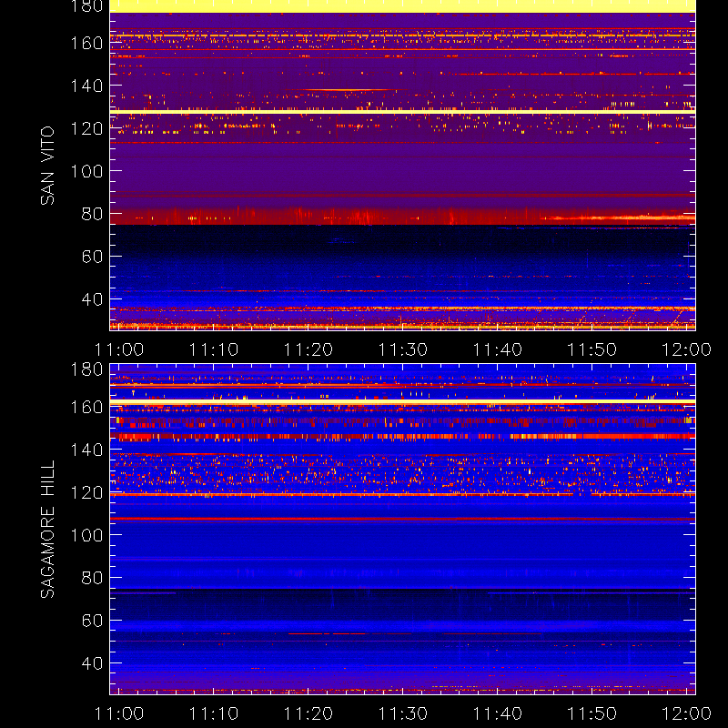Click 11:00 time label under San Vito plot
Viewport: 728px width, 728px height.
click(119, 349)
